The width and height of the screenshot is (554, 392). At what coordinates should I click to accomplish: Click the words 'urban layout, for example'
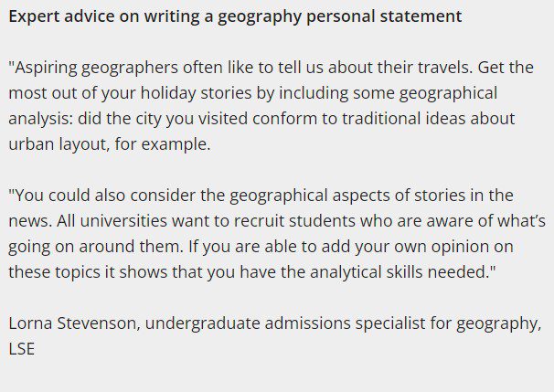[x=109, y=144]
